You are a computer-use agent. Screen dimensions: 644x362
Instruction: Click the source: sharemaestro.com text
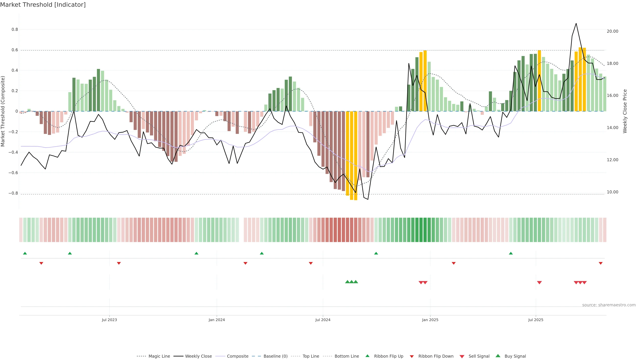point(609,305)
